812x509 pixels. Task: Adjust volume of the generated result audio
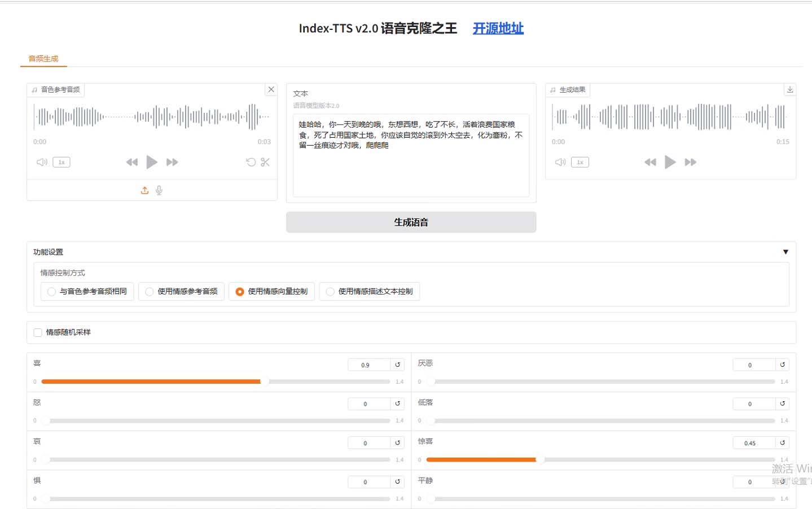point(560,163)
